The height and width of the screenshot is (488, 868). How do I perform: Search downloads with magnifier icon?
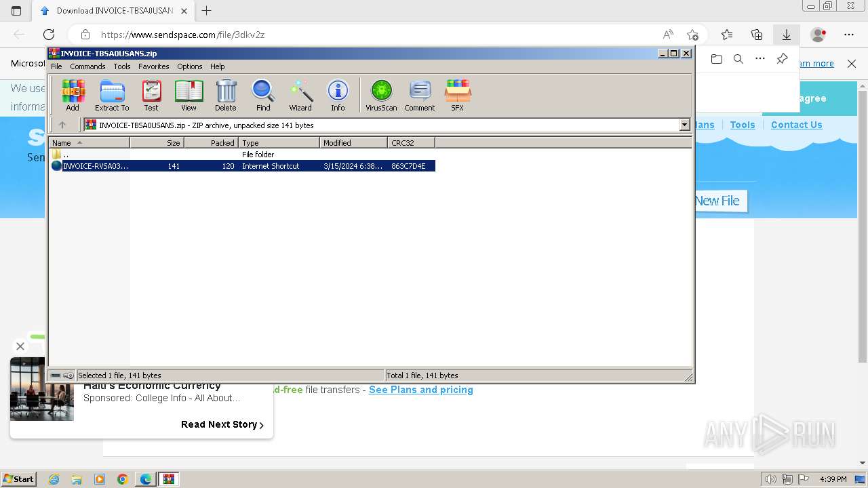click(x=738, y=59)
